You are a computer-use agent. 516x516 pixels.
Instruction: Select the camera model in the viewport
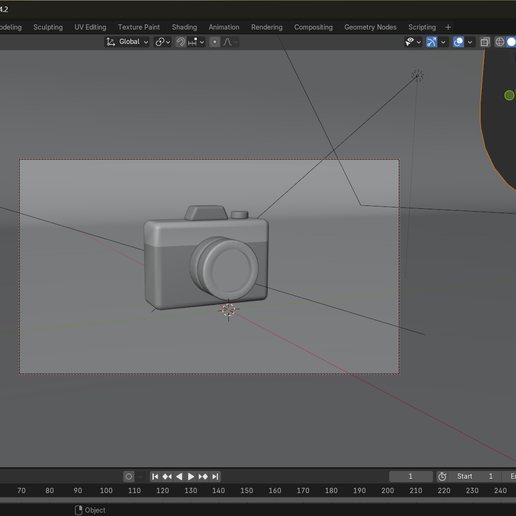(206, 258)
